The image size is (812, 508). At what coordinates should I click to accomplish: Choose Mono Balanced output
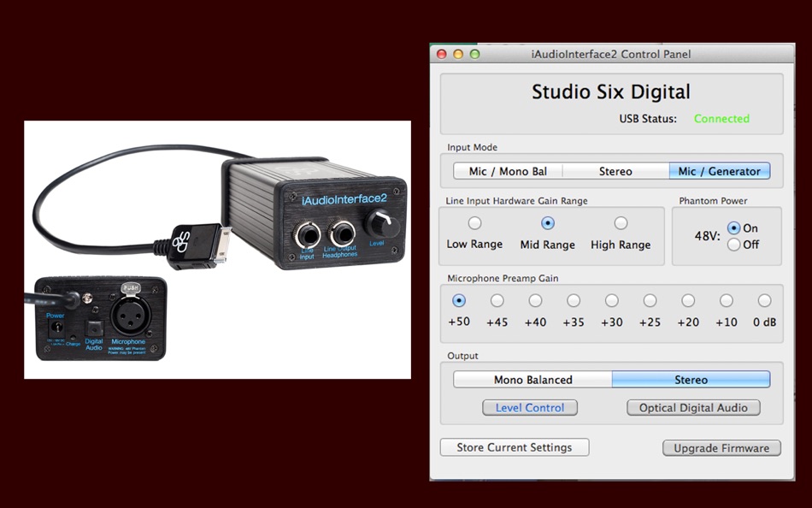533,380
